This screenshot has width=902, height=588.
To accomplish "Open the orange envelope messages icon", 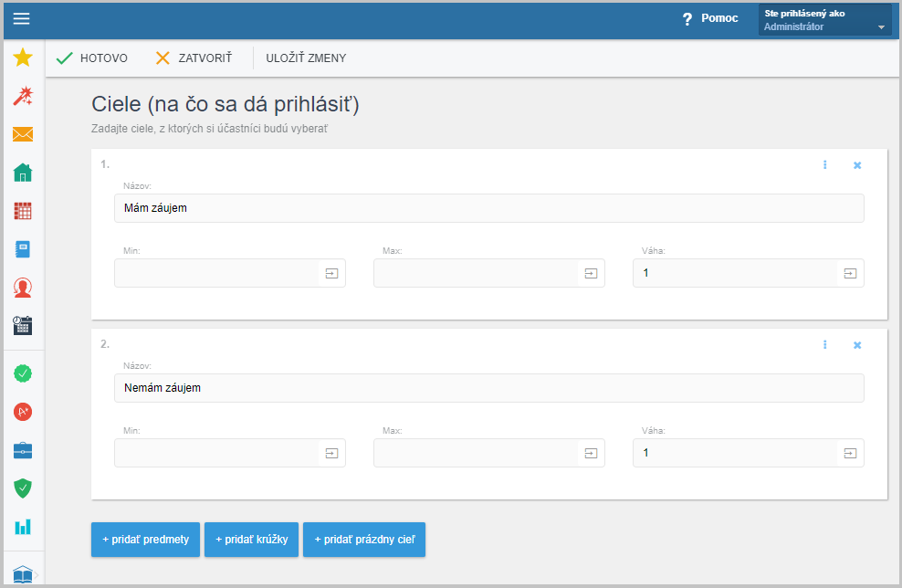I will (x=23, y=134).
